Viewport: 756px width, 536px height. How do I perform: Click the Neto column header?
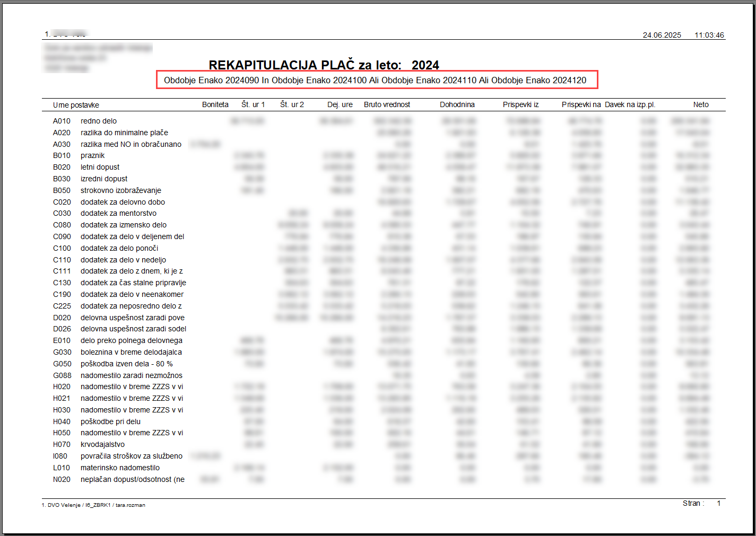(x=701, y=104)
